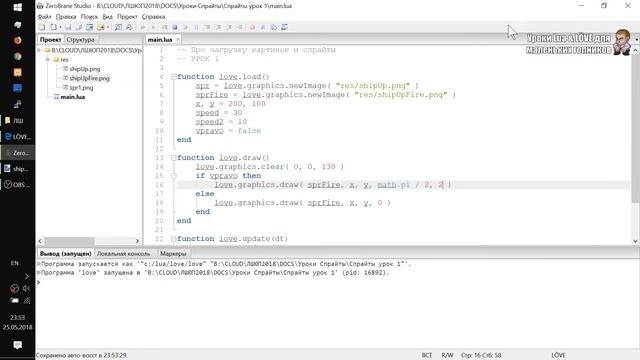Switch to the Маркеры tab

[x=173, y=253]
